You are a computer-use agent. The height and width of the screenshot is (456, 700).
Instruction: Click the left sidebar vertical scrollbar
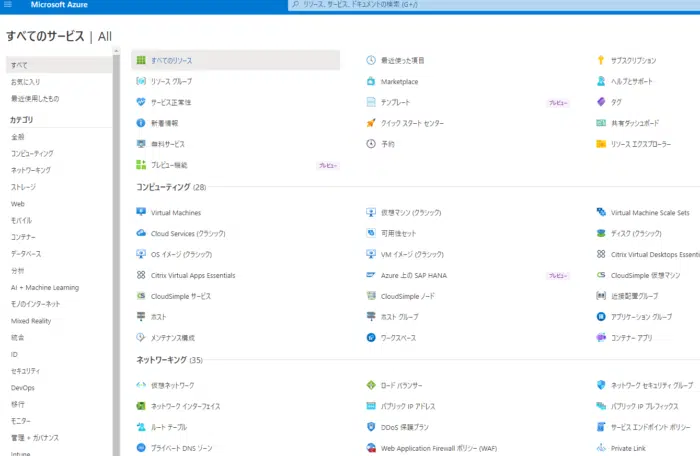(116, 250)
